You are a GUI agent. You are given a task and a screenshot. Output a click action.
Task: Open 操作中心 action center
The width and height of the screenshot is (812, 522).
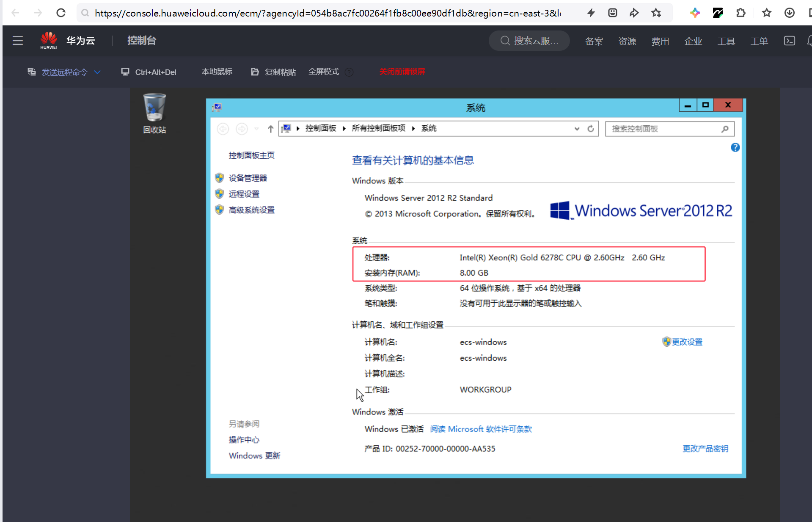(x=244, y=440)
